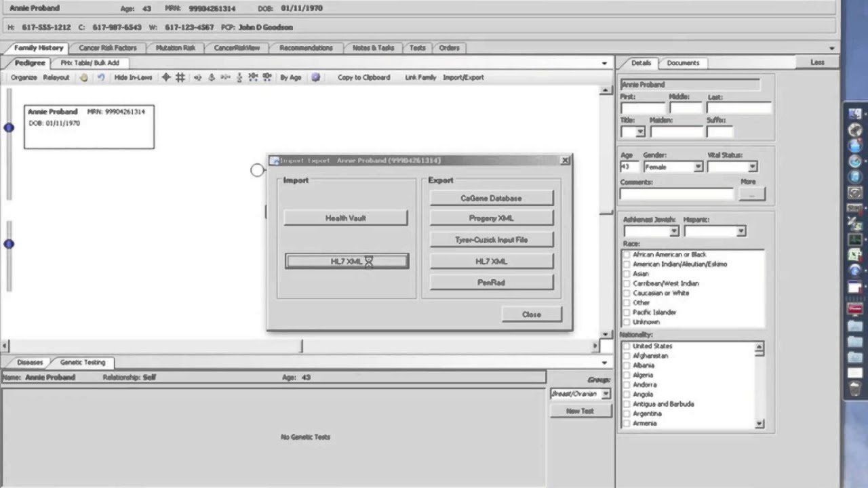
Task: Open the Ashkenazi Jewish dropdown
Action: [673, 231]
